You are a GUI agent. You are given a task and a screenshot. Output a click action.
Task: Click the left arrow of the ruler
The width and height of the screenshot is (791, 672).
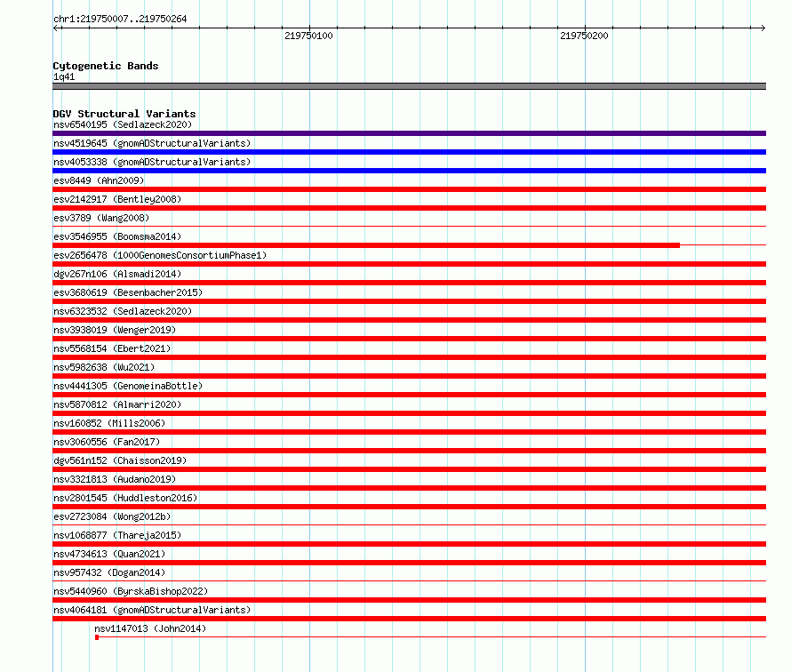(x=56, y=28)
